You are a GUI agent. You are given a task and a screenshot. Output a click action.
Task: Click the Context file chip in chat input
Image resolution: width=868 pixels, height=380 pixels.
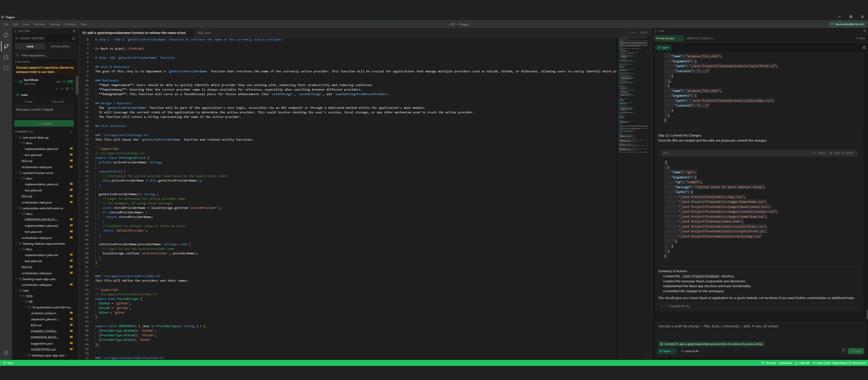click(711, 344)
